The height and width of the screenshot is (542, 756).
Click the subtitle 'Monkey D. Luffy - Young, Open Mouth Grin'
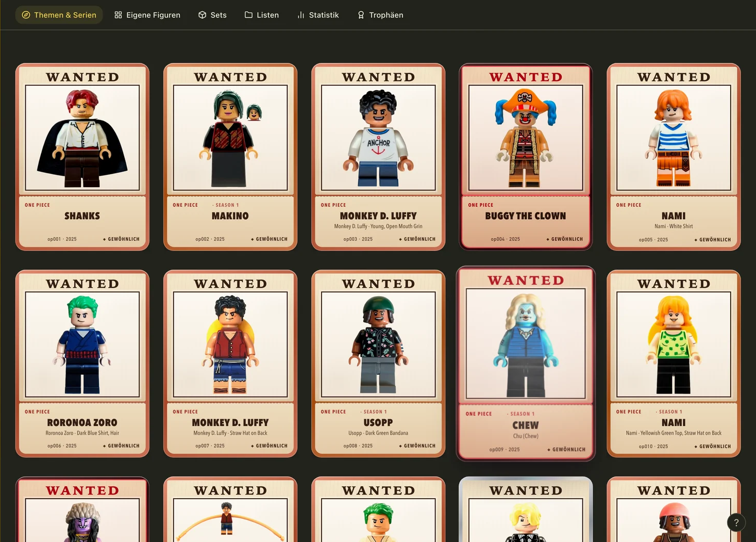[x=378, y=226]
